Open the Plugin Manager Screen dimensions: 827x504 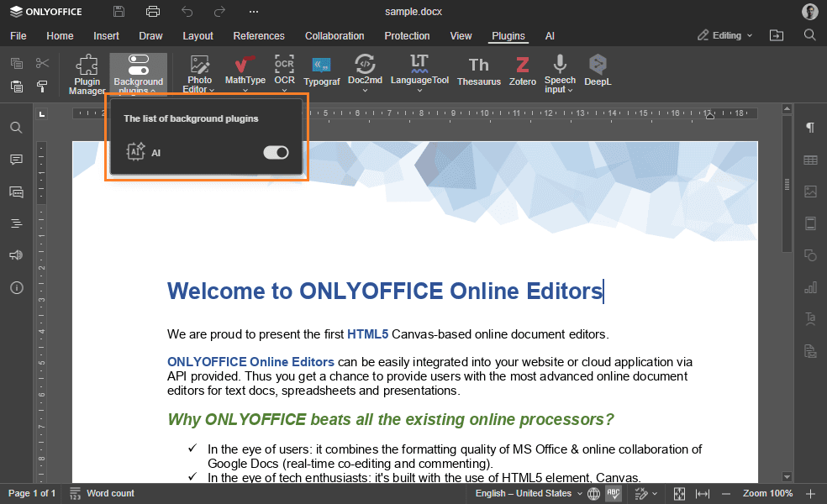[87, 74]
